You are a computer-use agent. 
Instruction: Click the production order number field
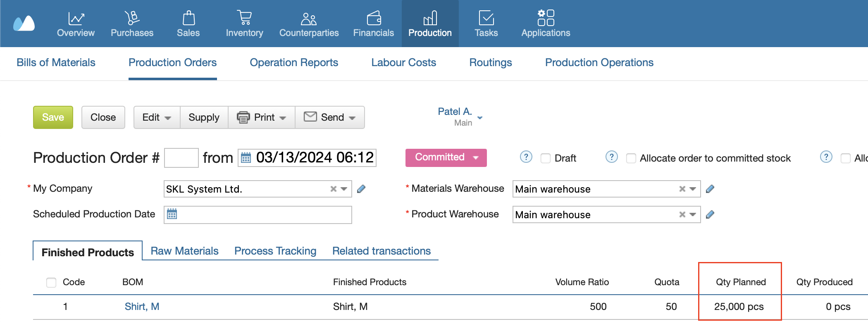pyautogui.click(x=181, y=158)
